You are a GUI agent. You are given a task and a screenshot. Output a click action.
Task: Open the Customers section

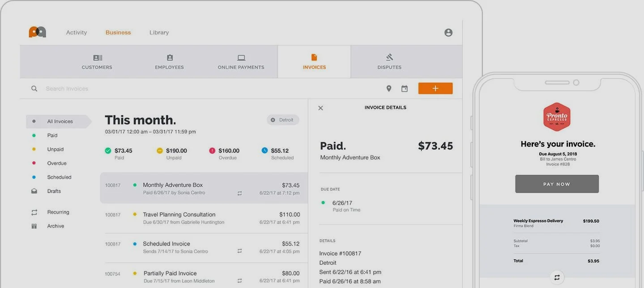pyautogui.click(x=97, y=62)
